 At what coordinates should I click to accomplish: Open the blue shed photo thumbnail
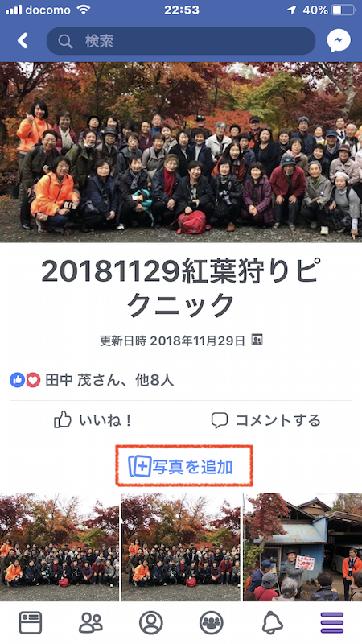(x=302, y=547)
